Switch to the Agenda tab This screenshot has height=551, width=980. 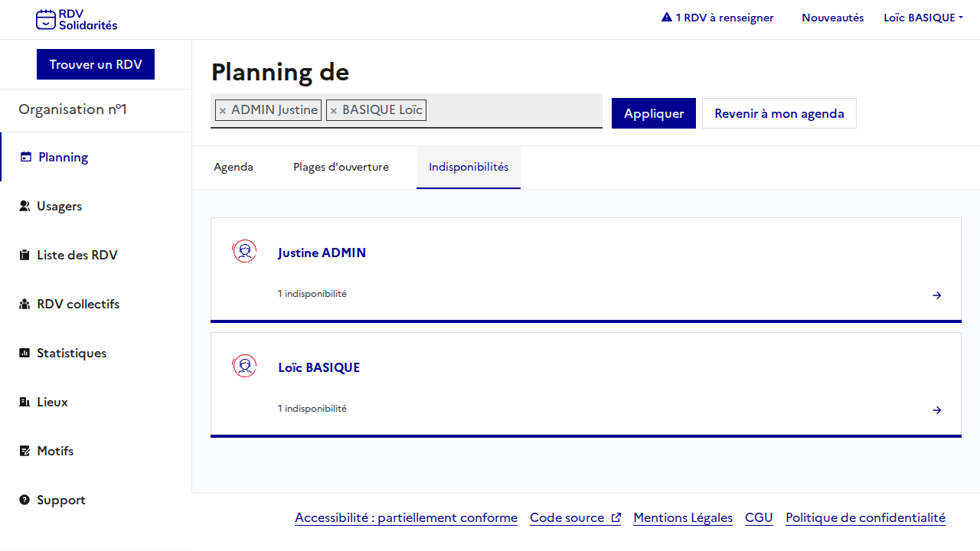coord(234,167)
